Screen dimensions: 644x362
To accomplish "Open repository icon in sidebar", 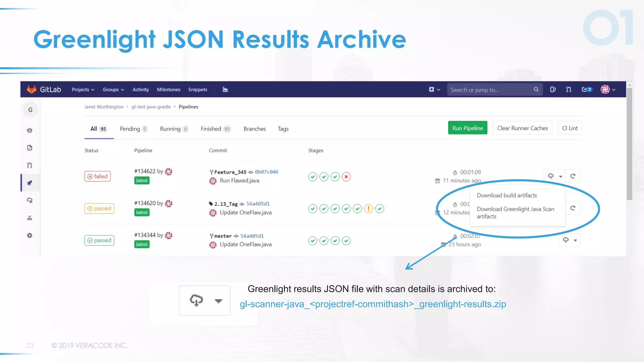I will (30, 148).
